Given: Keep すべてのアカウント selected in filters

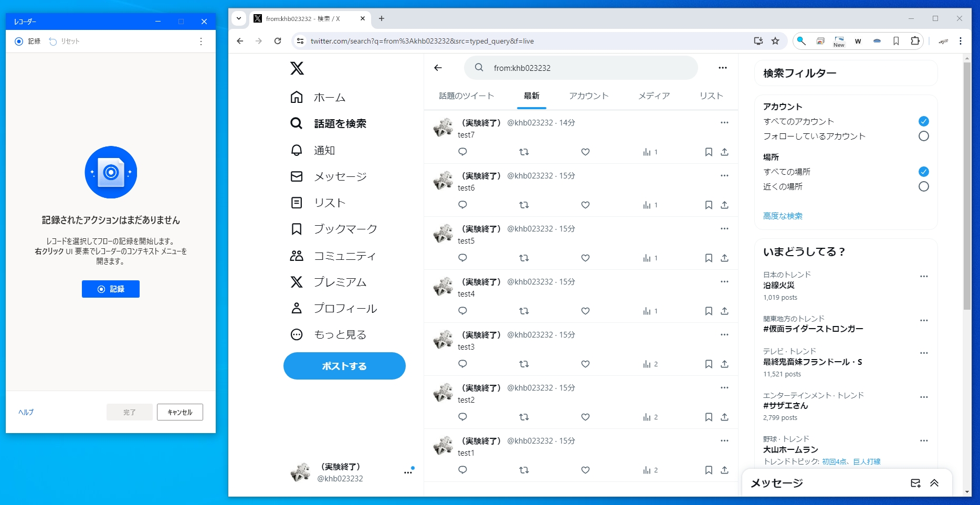Looking at the screenshot, I should click(x=923, y=121).
